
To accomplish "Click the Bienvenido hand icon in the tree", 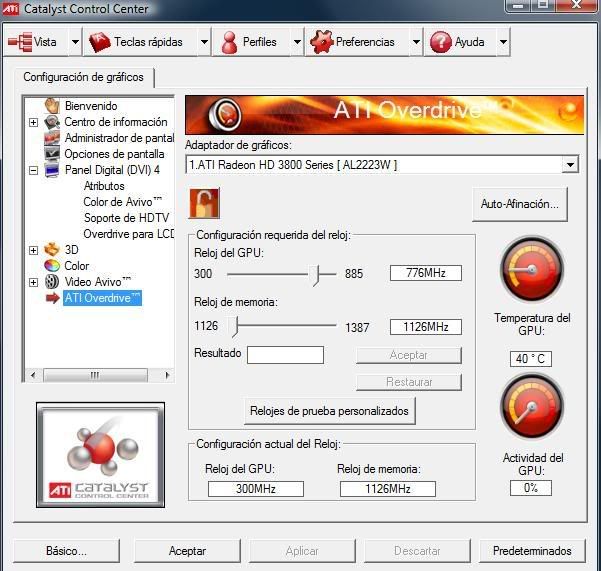I will pyautogui.click(x=52, y=105).
